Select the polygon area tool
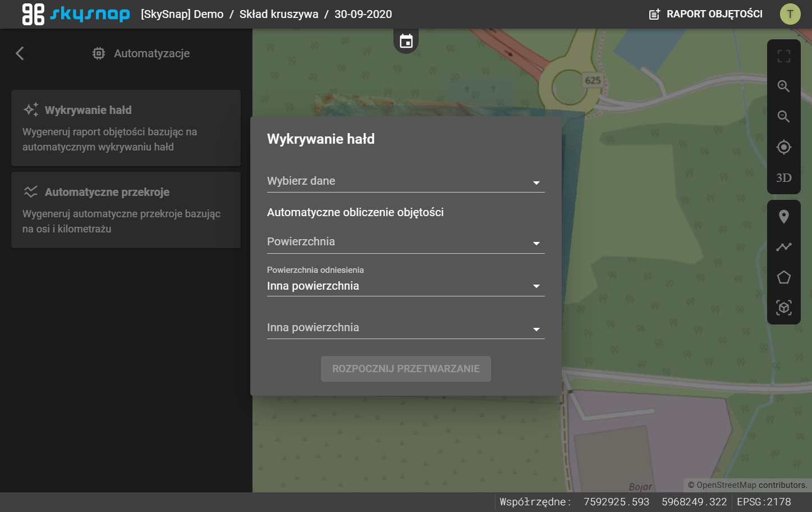 point(784,277)
